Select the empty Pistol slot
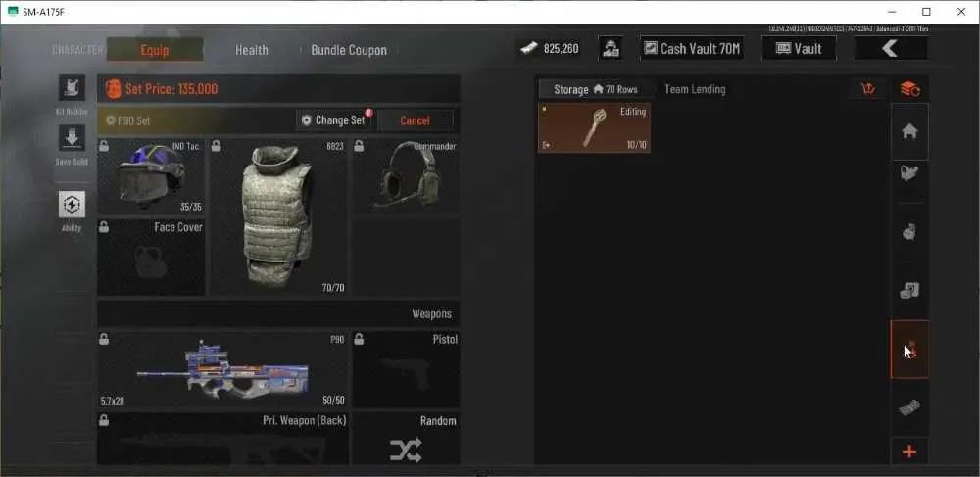 406,369
